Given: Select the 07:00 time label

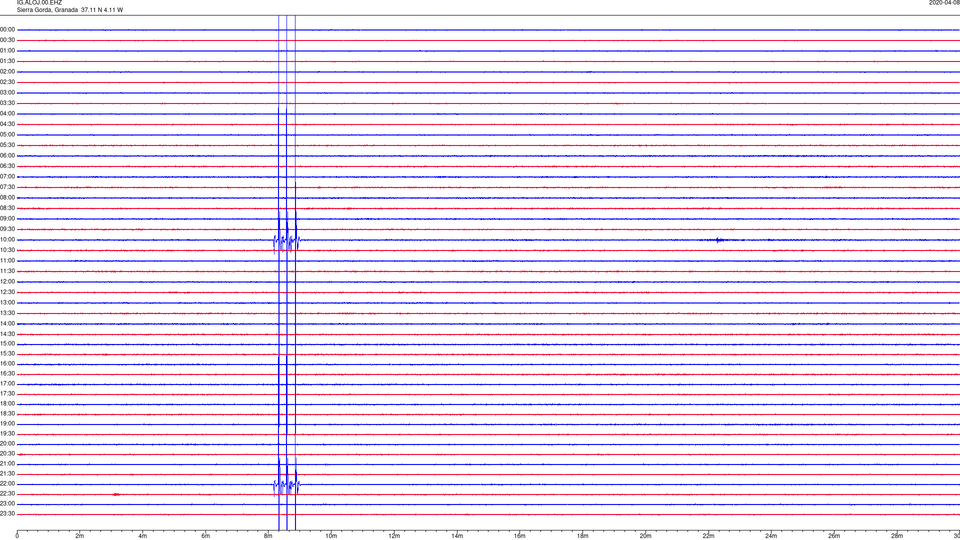Looking at the screenshot, I should [x=7, y=176].
